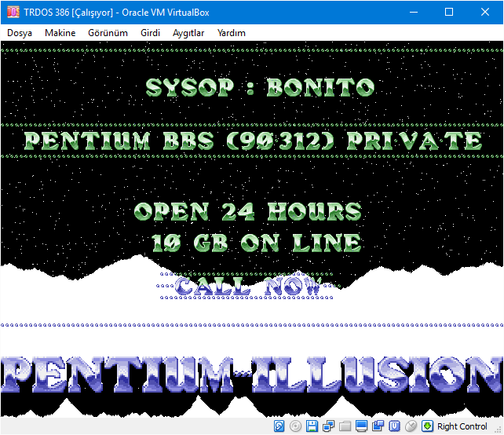504x435 pixels.
Task: Click the window resize grip in status bar
Action: click(499, 430)
